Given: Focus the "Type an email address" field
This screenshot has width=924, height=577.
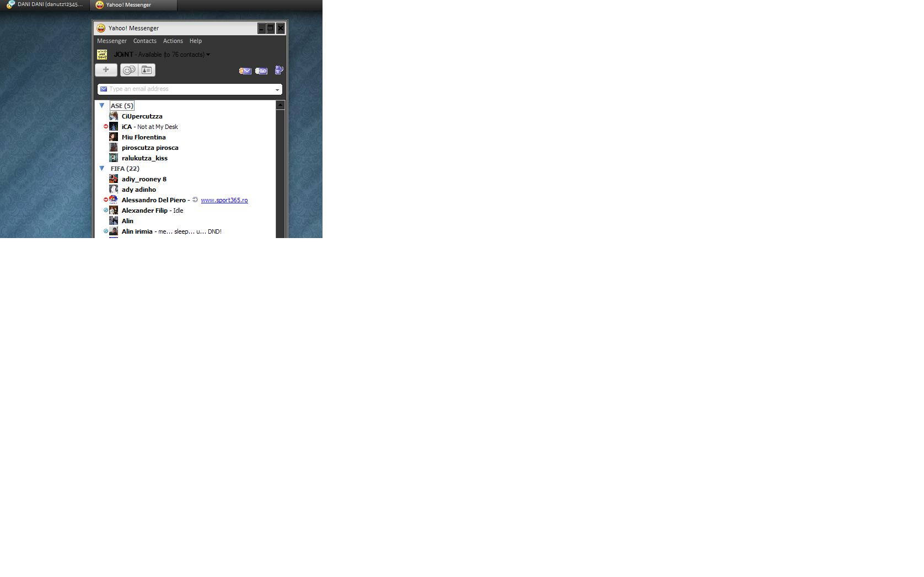Looking at the screenshot, I should [x=190, y=89].
